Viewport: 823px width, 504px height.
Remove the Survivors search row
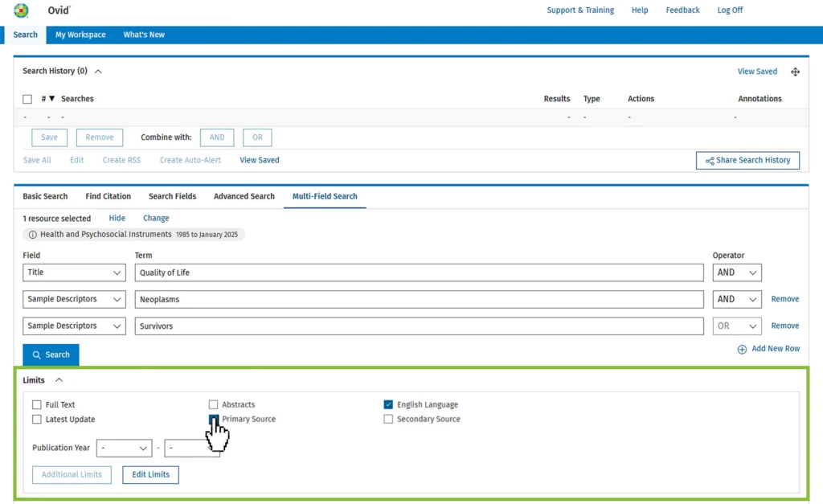[785, 326]
